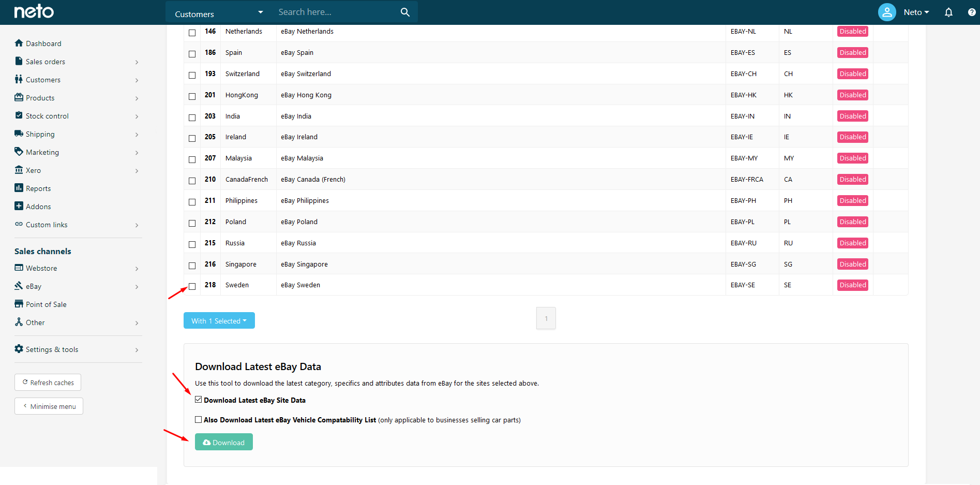Click the Marketing tag icon

tap(19, 152)
